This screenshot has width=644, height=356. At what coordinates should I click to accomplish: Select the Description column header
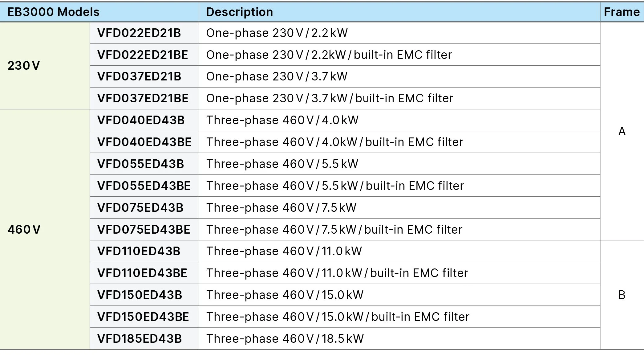399,12
